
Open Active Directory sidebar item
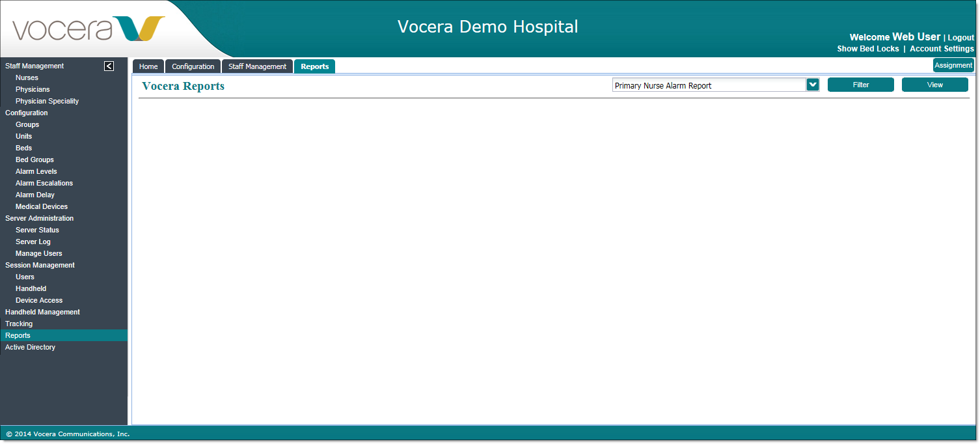point(31,347)
